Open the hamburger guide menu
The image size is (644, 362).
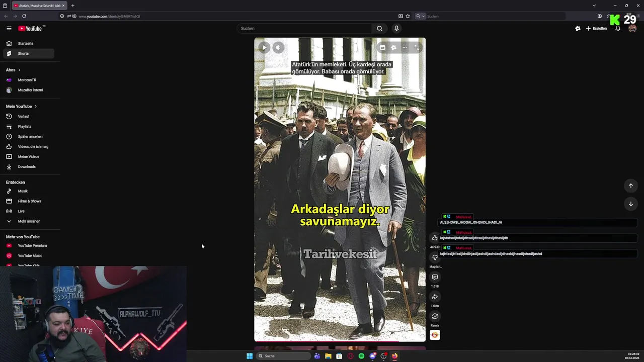click(9, 29)
